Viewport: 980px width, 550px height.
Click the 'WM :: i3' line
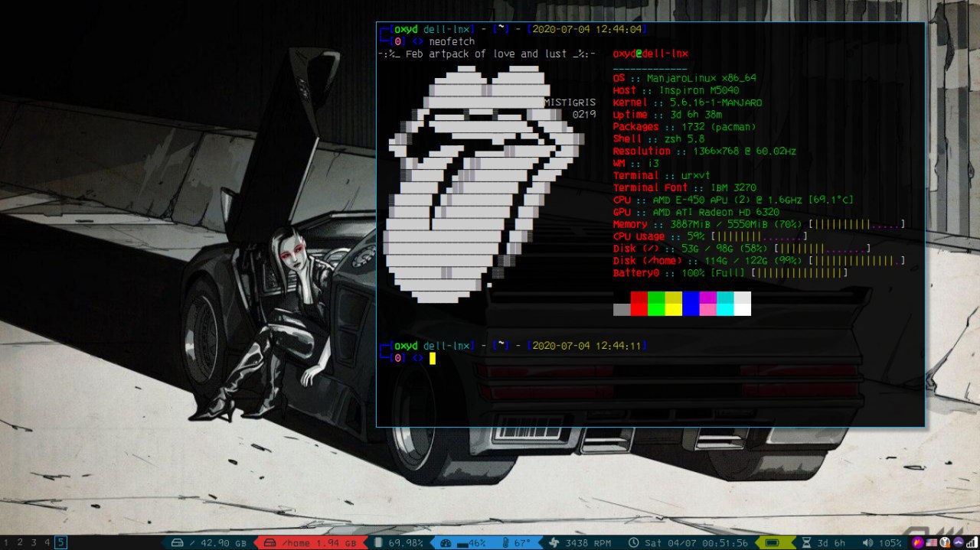point(636,164)
